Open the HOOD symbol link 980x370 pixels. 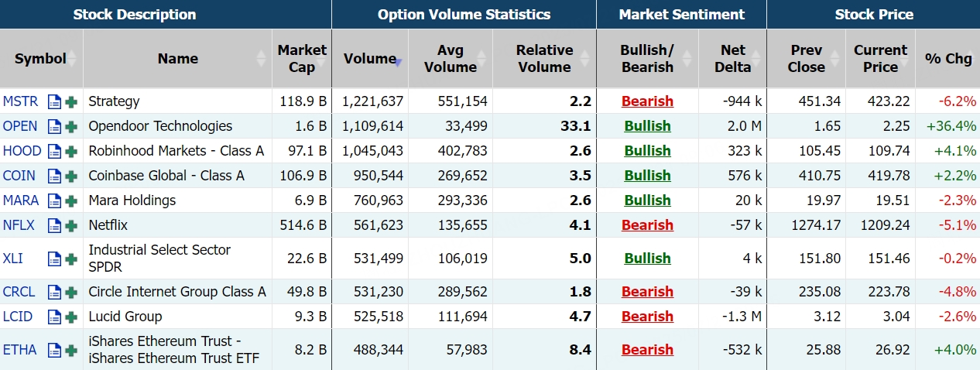click(22, 151)
